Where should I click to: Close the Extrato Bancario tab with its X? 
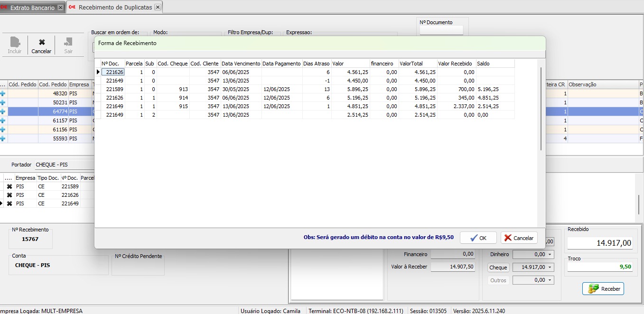[60, 8]
